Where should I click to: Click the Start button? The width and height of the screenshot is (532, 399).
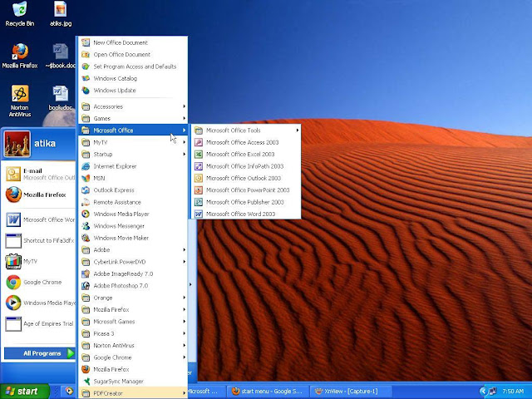(24, 392)
